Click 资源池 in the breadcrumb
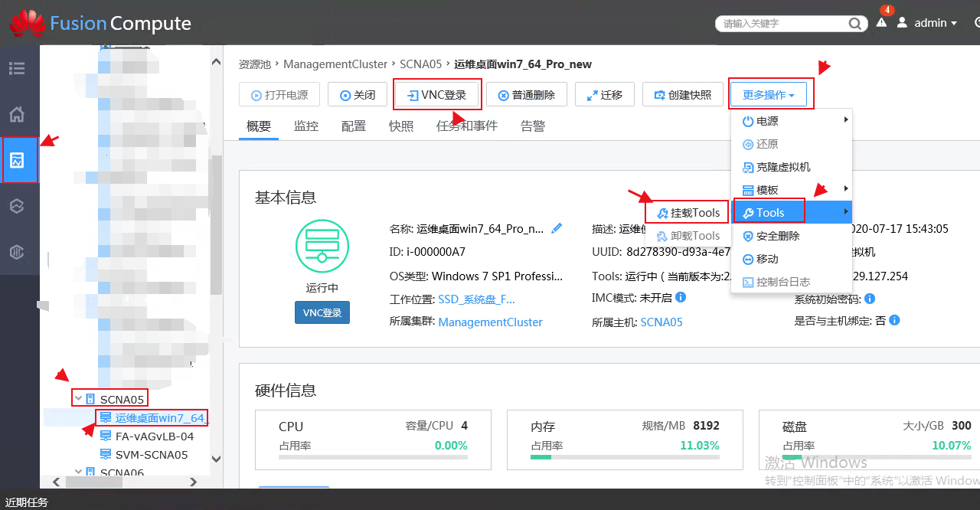The height and width of the screenshot is (510, 980). click(x=255, y=64)
